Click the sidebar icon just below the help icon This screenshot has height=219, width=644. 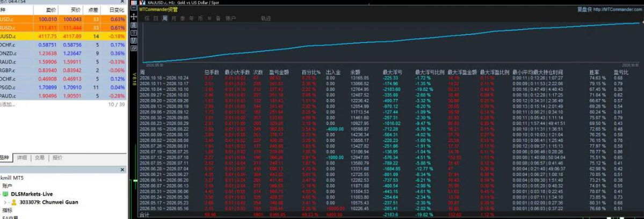(x=134, y=41)
